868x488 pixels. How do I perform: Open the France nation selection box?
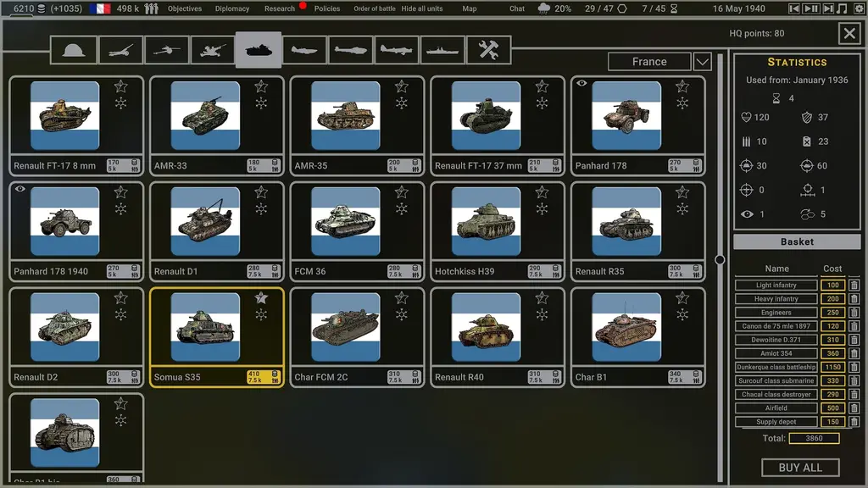[649, 62]
